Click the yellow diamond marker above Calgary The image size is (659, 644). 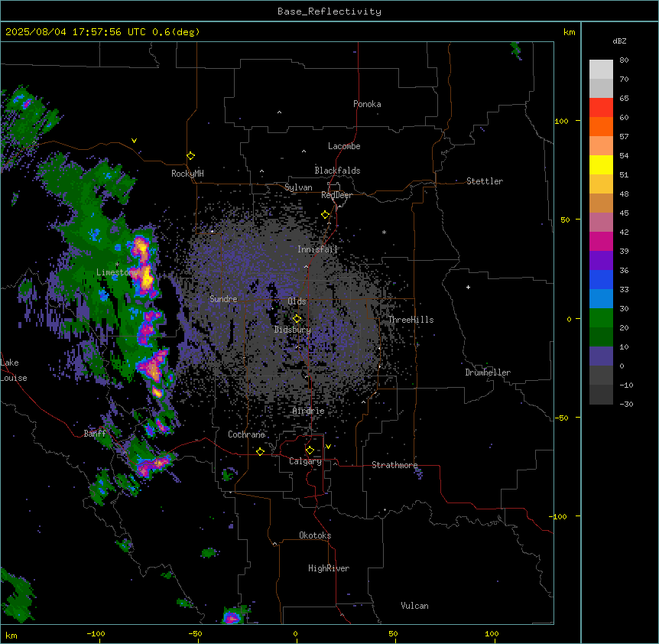(310, 450)
